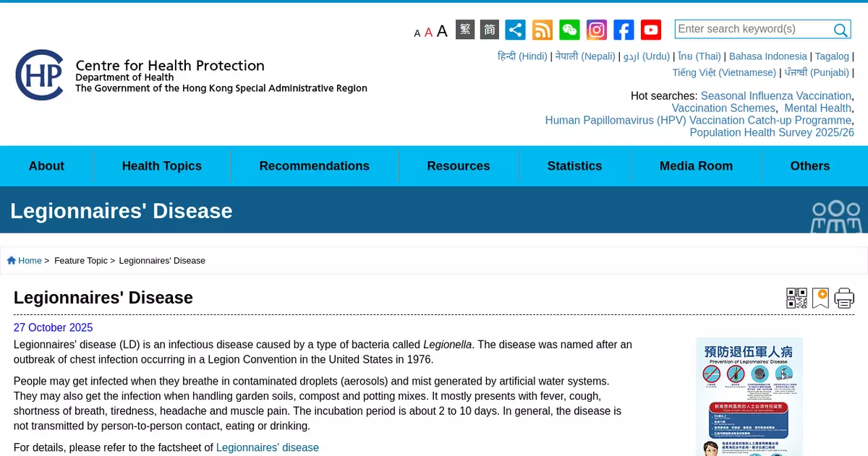This screenshot has height=456, width=868.
Task: Expand the Health Topics menu
Action: coord(161,166)
